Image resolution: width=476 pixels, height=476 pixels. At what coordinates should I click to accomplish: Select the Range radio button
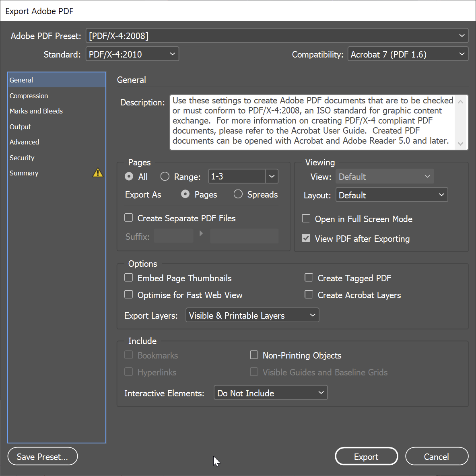coord(165,176)
